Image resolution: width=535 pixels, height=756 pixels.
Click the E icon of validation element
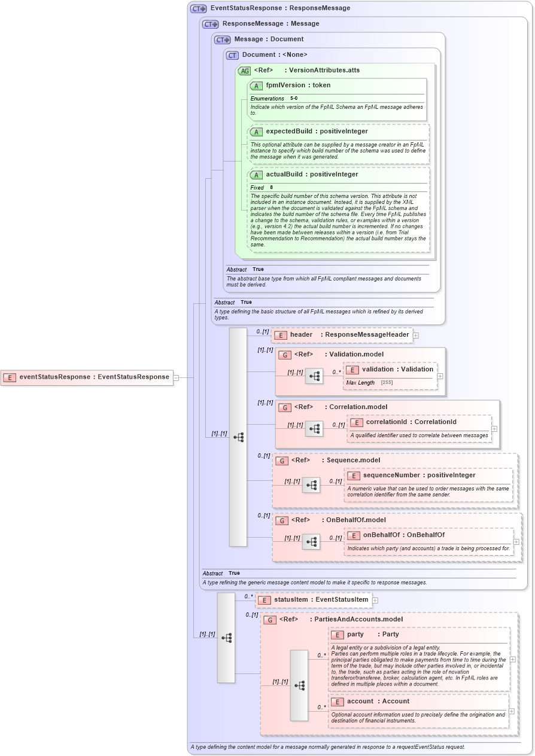(x=352, y=370)
